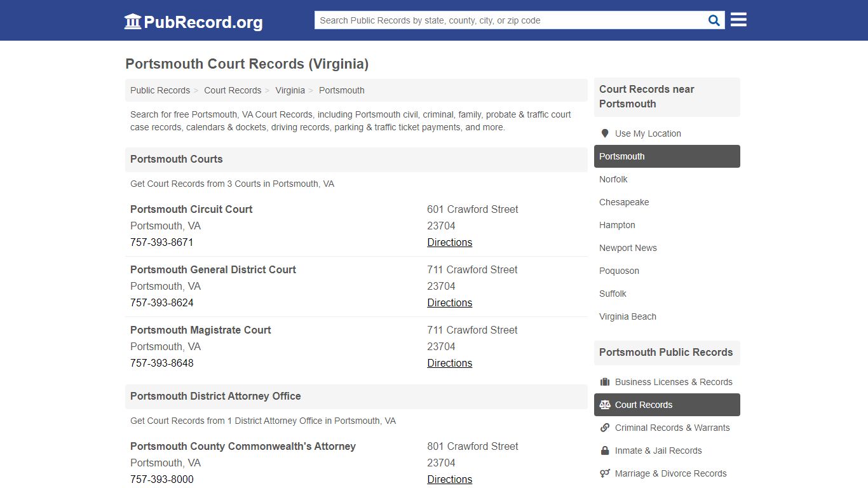Click the PubRecord.org site title text

click(203, 22)
